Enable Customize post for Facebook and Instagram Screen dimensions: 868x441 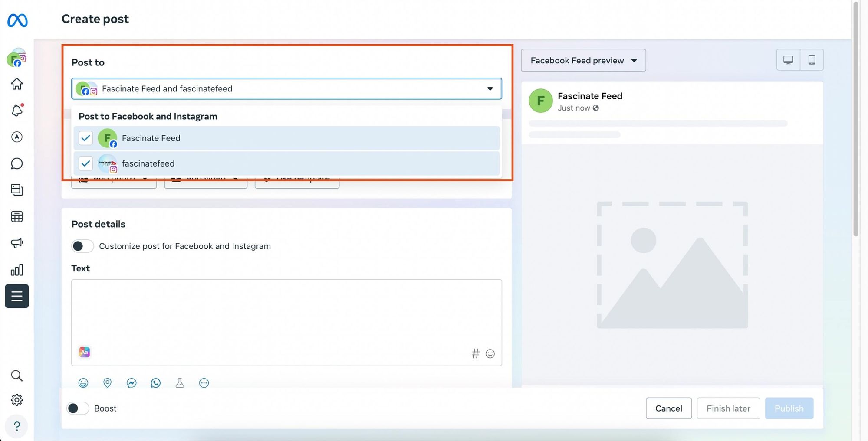click(x=82, y=246)
